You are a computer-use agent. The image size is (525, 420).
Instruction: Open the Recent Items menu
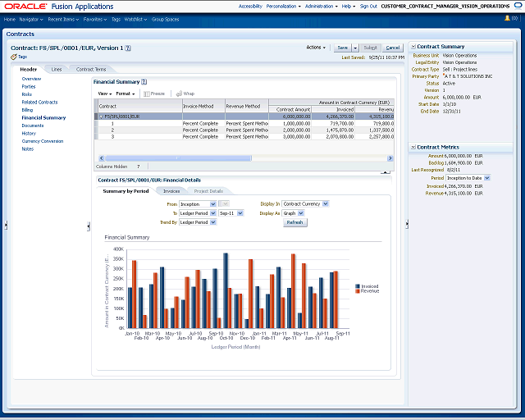[63, 20]
